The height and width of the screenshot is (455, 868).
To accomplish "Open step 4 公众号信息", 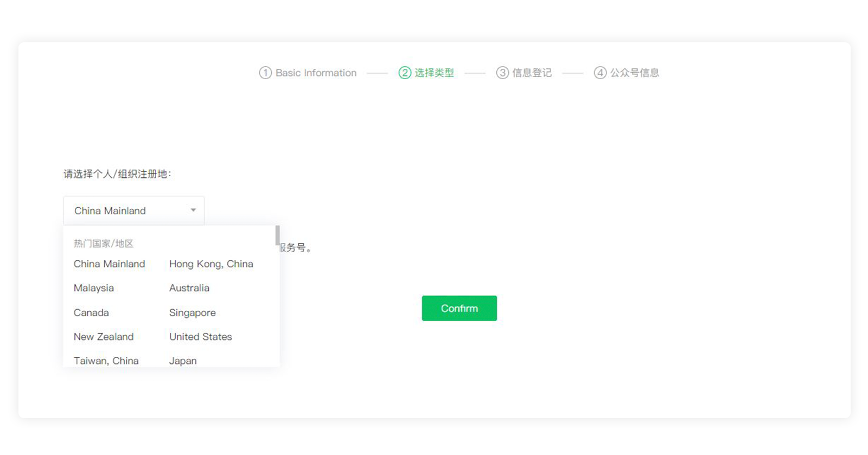I will pyautogui.click(x=627, y=73).
